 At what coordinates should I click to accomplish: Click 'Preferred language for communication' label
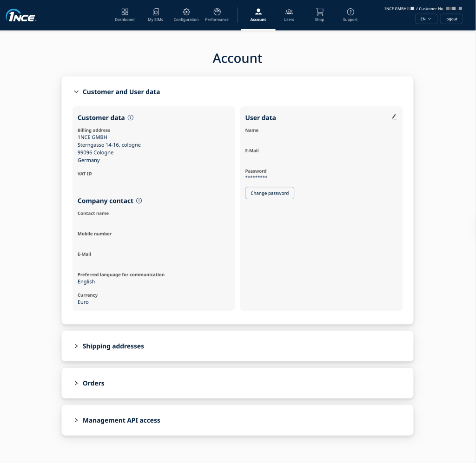tap(121, 274)
